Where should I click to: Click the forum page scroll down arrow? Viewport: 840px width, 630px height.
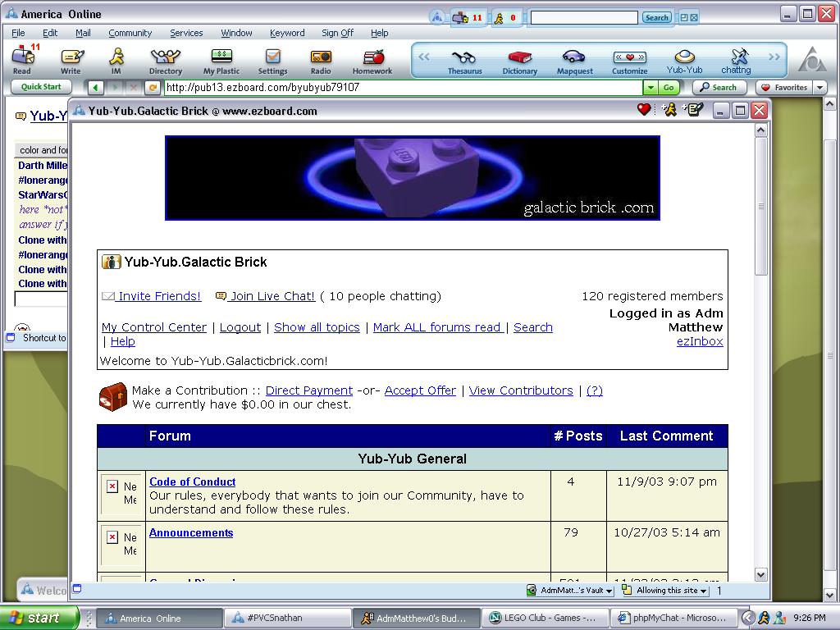point(760,575)
